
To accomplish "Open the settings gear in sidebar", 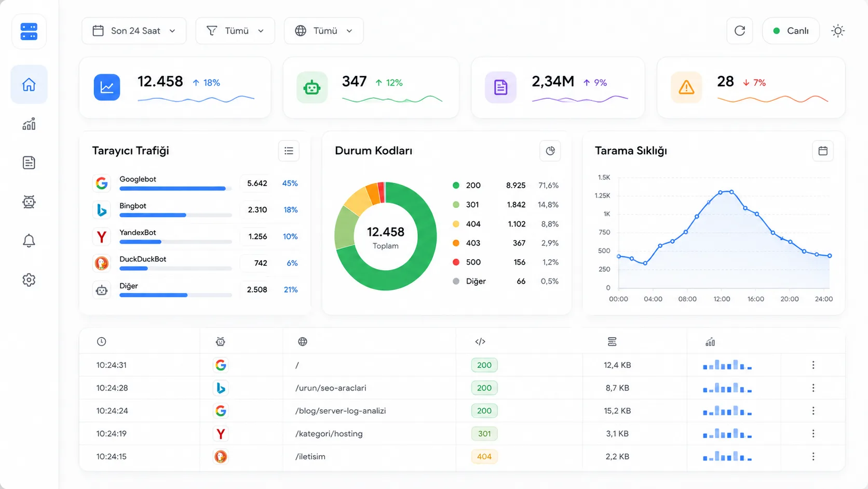I will pyautogui.click(x=29, y=280).
